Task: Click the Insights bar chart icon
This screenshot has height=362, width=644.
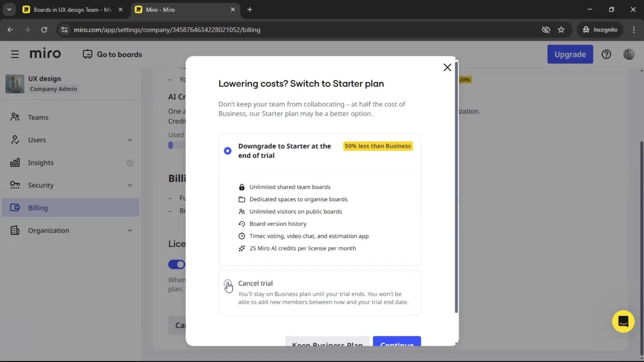Action: coord(15,163)
